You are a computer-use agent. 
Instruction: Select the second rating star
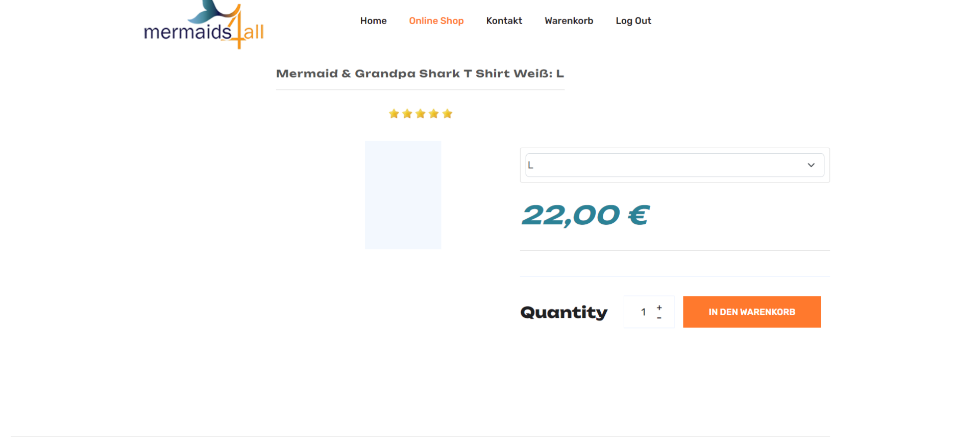[x=407, y=113]
